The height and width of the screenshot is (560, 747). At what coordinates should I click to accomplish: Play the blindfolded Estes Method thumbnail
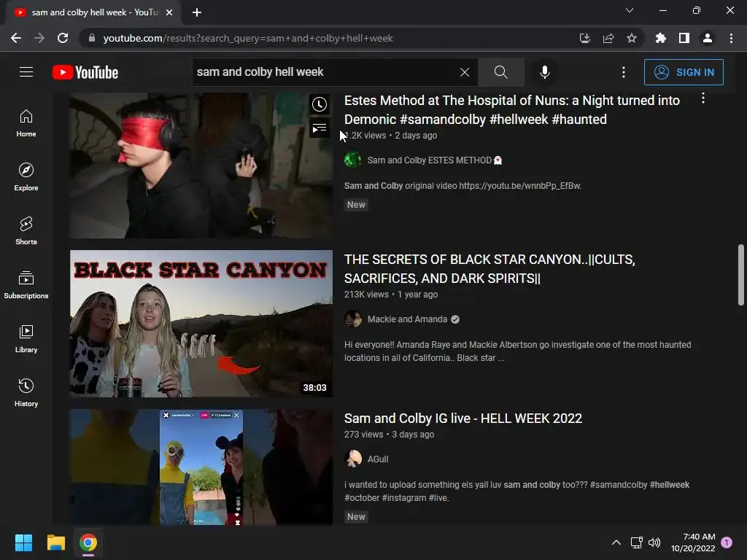tap(201, 166)
